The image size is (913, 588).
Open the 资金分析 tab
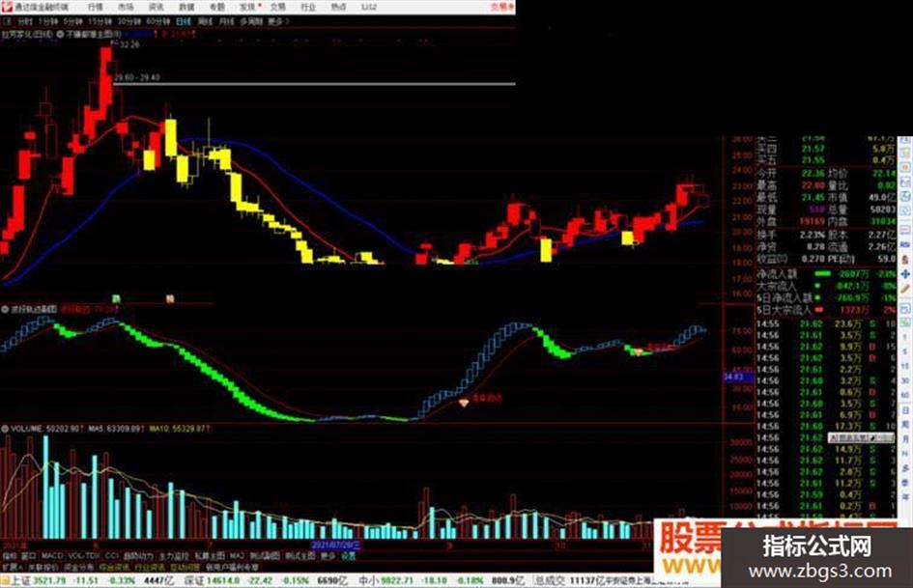point(78,567)
